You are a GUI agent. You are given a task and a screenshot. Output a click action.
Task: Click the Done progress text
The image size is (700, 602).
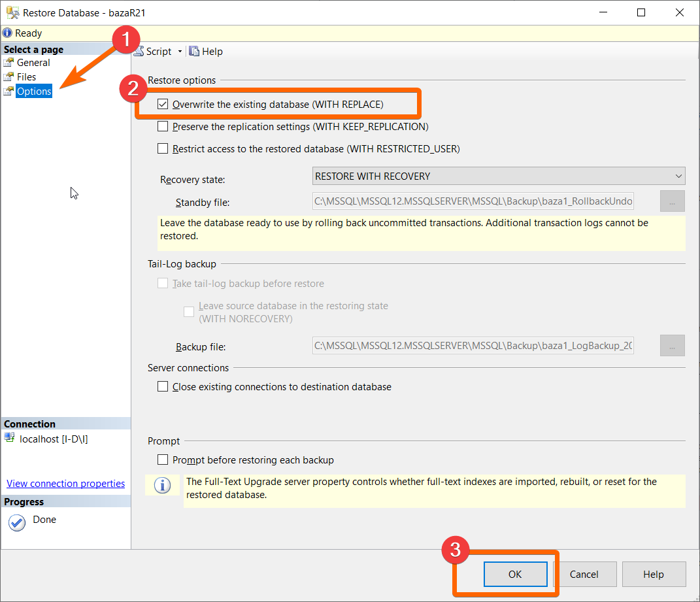tap(44, 520)
